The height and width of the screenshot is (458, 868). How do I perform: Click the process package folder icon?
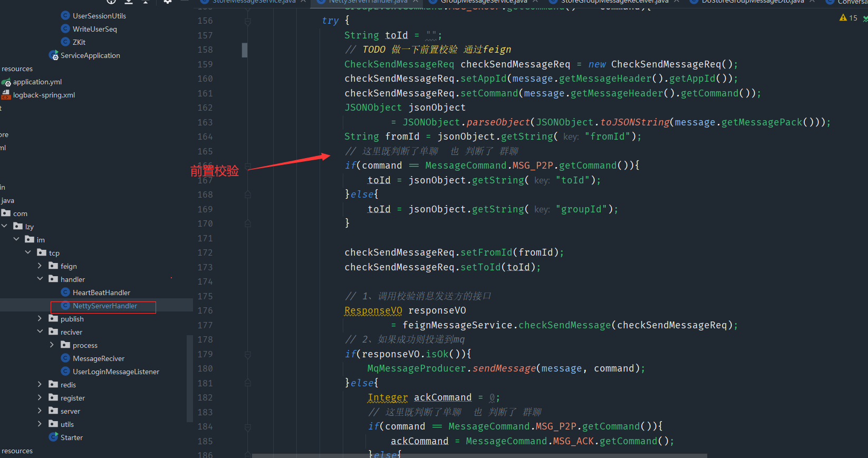point(65,345)
